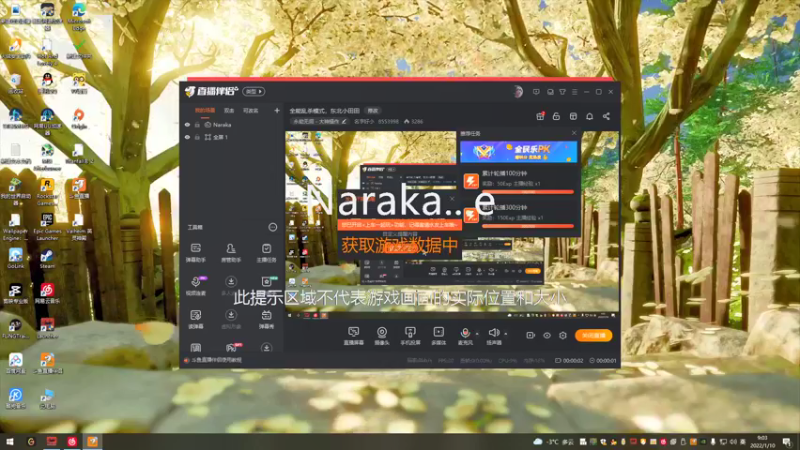The width and height of the screenshot is (800, 450).
Task: Click the 修改 button next to stream title
Action: pyautogui.click(x=373, y=111)
